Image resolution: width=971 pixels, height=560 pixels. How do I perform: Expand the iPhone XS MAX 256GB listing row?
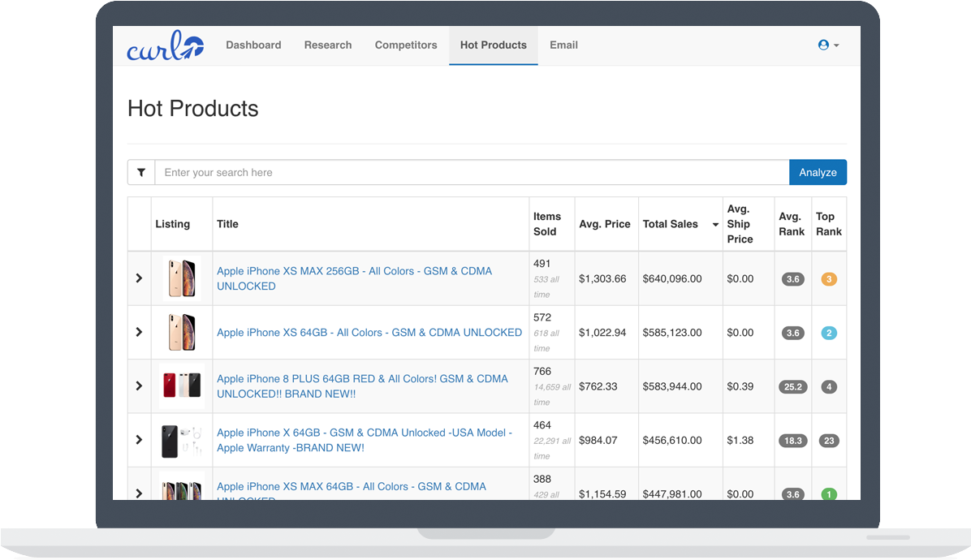tap(139, 278)
